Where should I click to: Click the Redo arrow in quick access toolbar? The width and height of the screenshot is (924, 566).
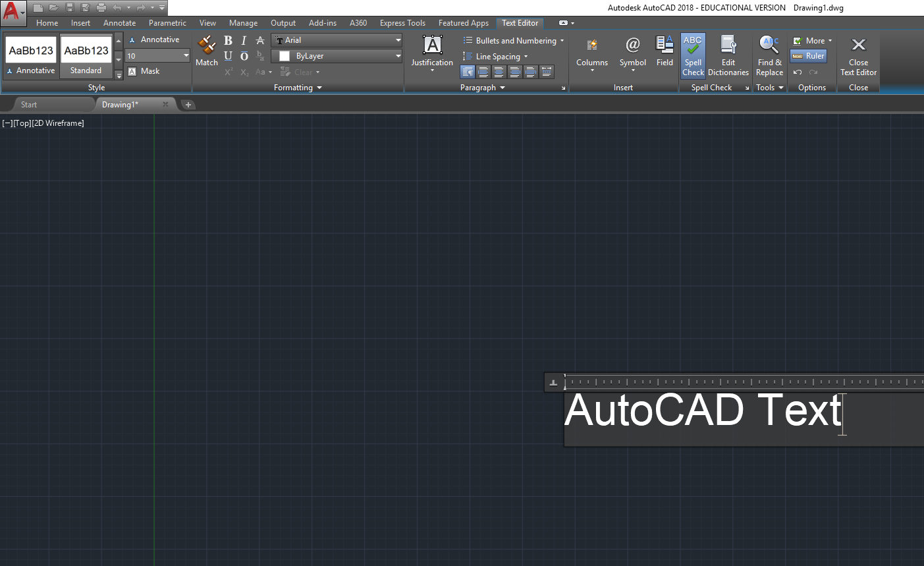140,8
